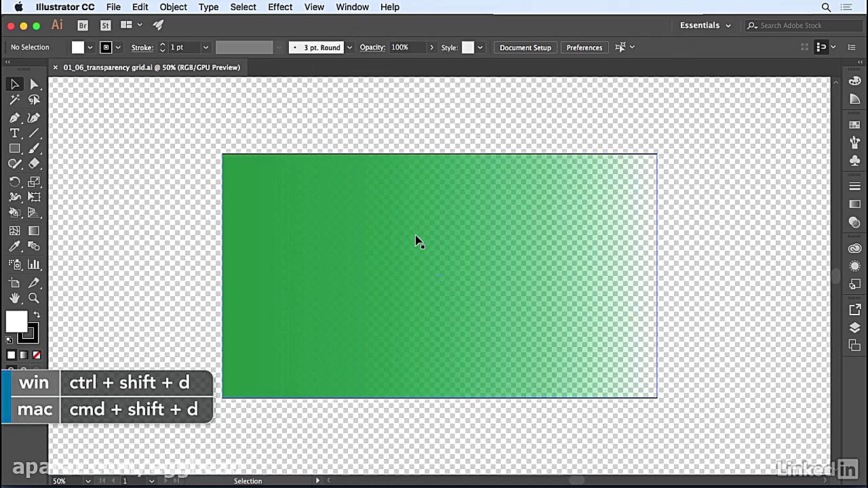Open the stroke variable width profile dropdown
868x488 pixels.
click(278, 47)
